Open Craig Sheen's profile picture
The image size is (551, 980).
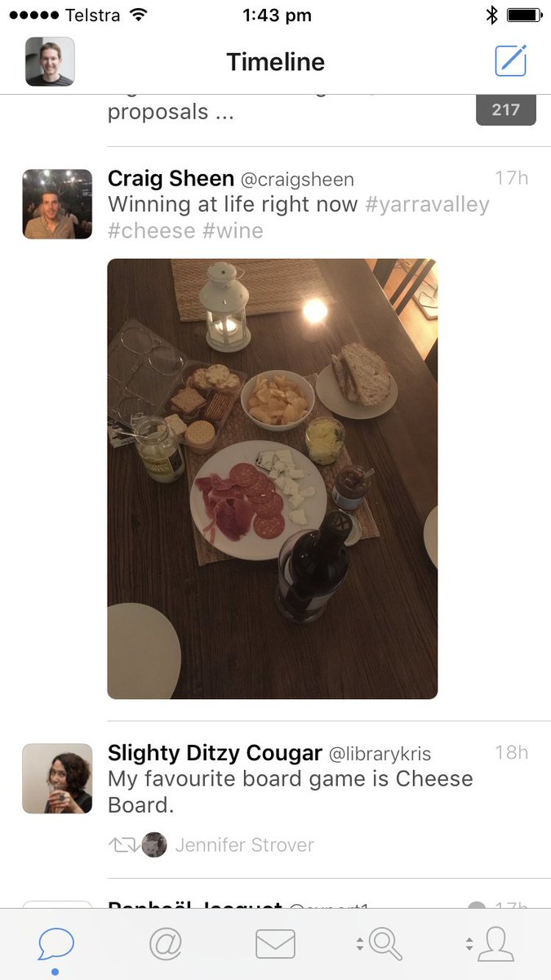click(57, 204)
